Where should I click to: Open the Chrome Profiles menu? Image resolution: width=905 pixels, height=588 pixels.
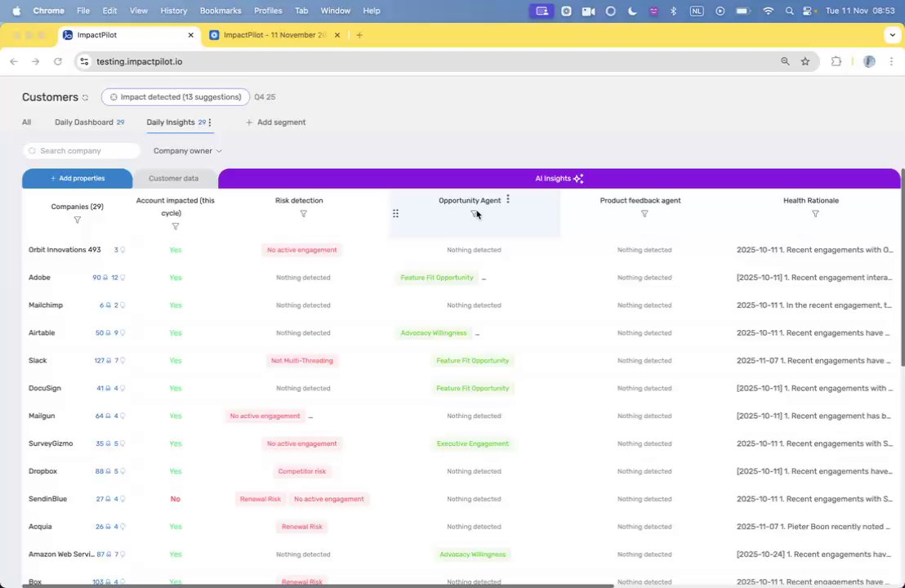[268, 11]
